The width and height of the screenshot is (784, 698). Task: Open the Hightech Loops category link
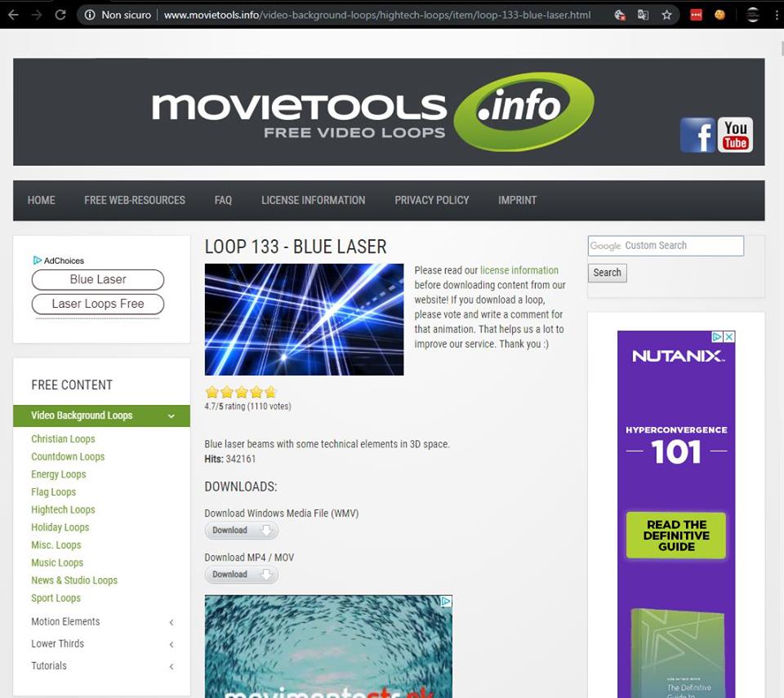pyautogui.click(x=63, y=509)
